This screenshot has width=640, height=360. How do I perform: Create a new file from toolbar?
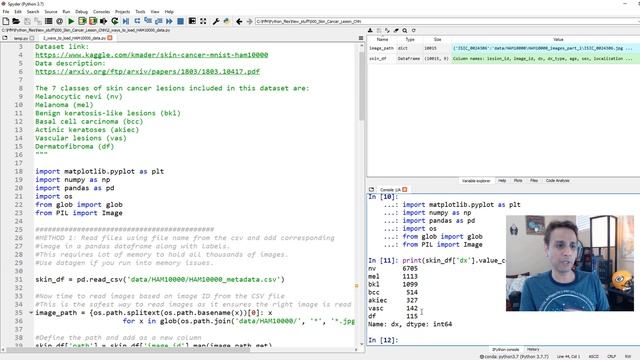[6, 21]
